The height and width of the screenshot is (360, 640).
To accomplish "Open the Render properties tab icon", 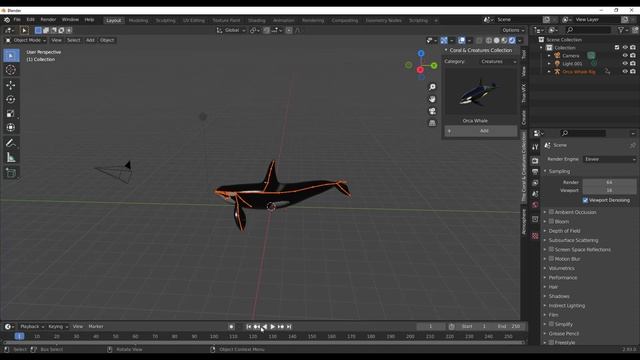I will (x=535, y=161).
